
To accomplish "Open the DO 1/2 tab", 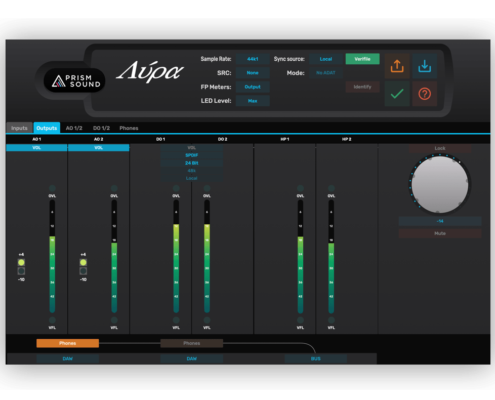I will (101, 128).
